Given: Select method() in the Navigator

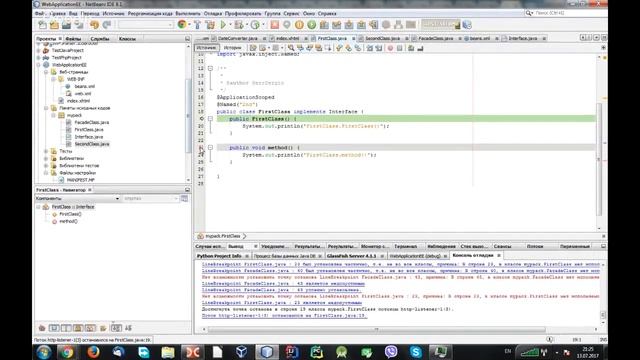Looking at the screenshot, I should [x=68, y=221].
